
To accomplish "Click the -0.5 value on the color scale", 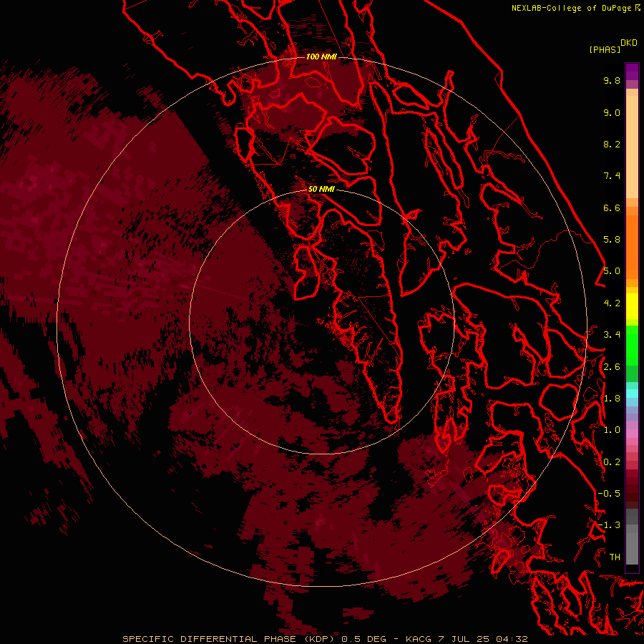I will (609, 494).
